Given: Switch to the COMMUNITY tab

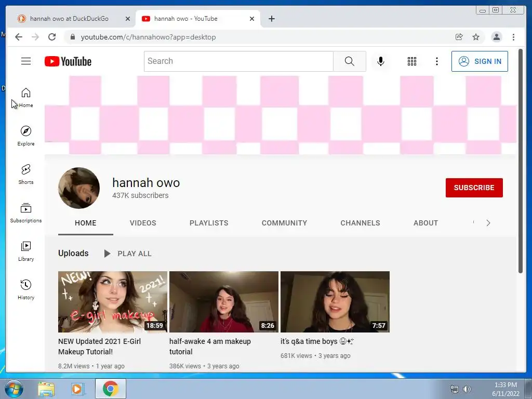Looking at the screenshot, I should tap(284, 223).
